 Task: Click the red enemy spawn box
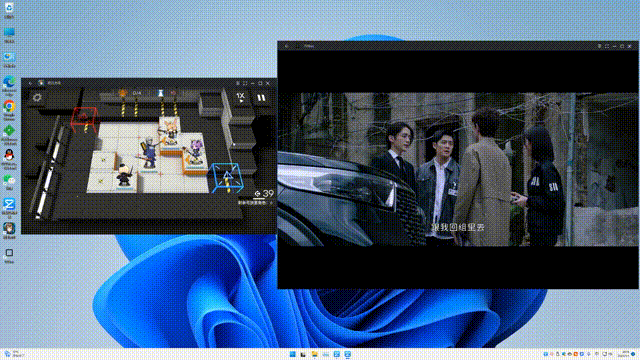tap(84, 119)
